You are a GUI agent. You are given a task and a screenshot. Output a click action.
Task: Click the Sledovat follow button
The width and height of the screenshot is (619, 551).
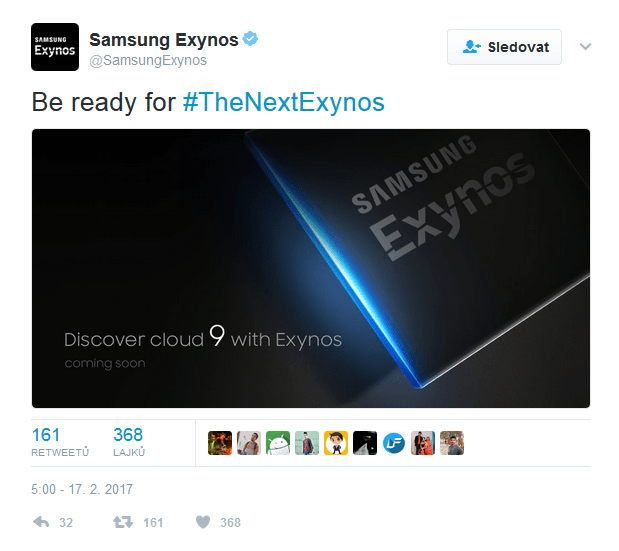click(x=504, y=47)
